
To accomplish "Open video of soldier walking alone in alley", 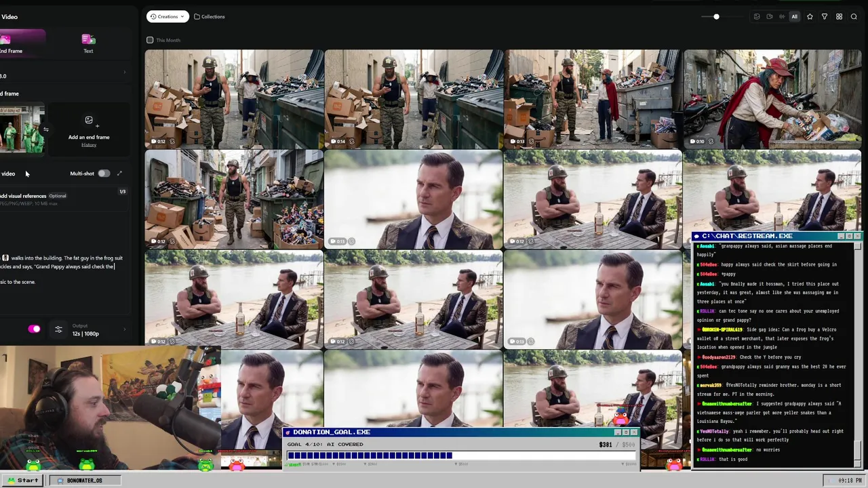I will click(234, 199).
